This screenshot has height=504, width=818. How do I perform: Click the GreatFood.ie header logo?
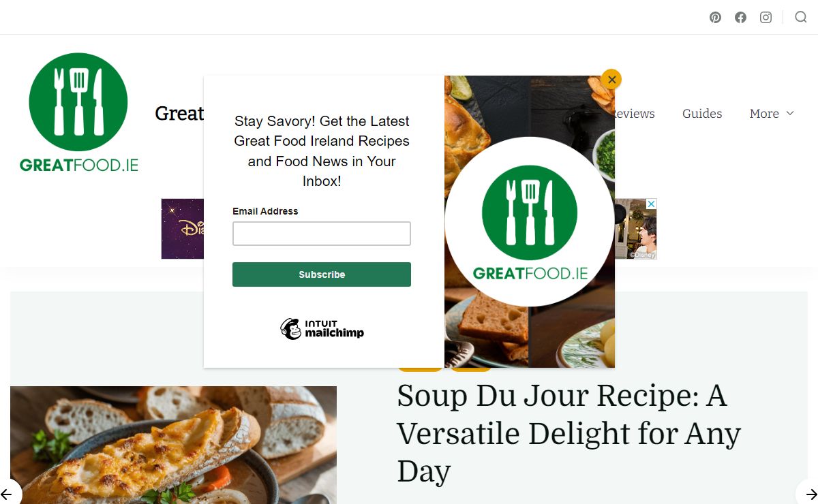tap(78, 112)
